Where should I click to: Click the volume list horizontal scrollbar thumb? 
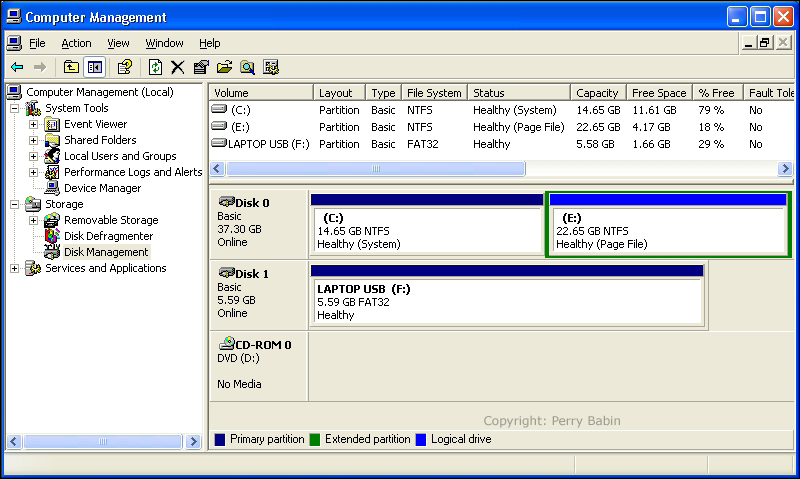tap(376, 168)
